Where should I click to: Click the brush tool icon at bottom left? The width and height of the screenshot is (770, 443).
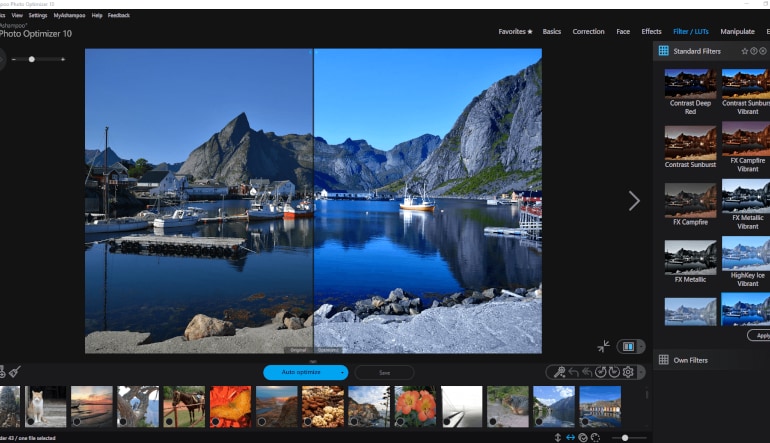[15, 372]
